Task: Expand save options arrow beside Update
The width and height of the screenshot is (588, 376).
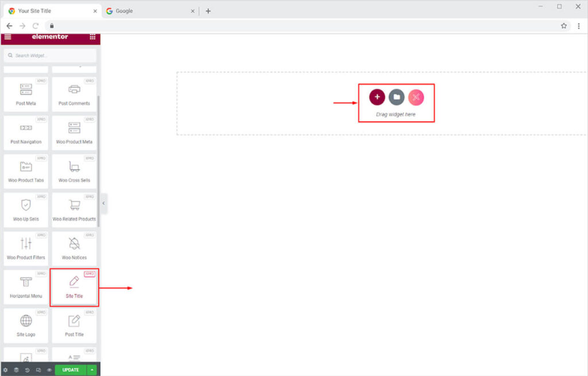Action: tap(92, 370)
